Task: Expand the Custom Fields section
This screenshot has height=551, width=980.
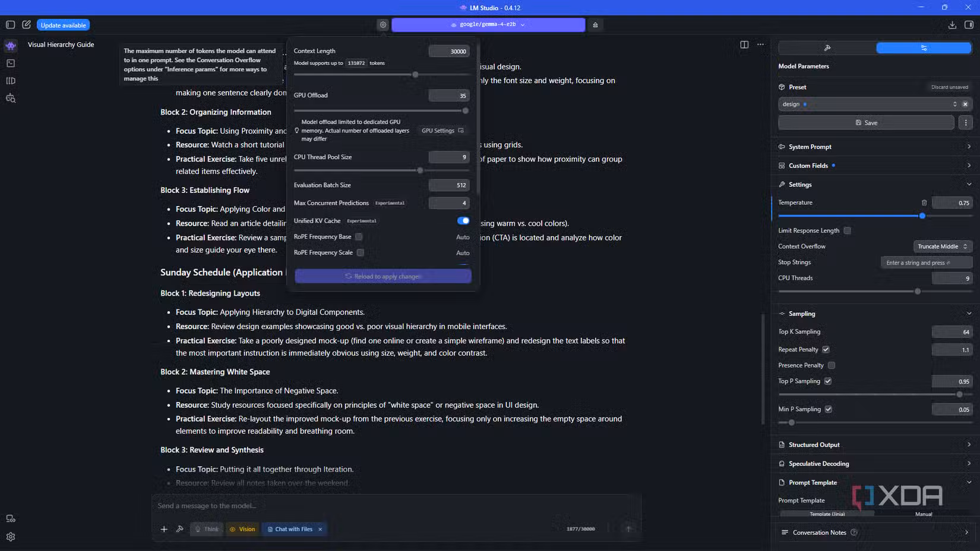Action: point(875,166)
